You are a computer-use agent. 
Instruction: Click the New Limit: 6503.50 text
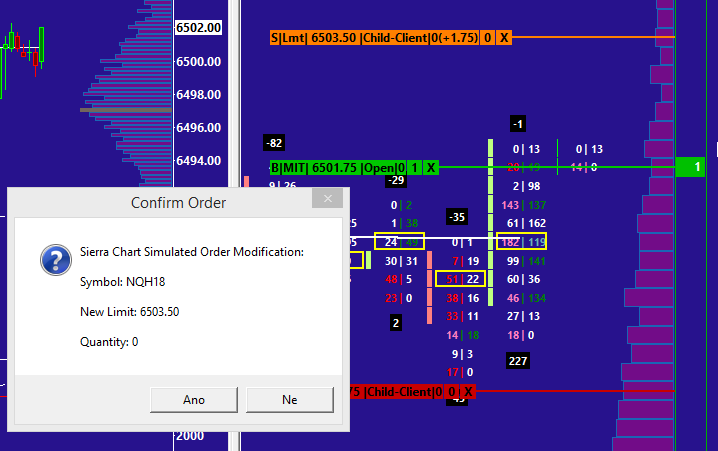pos(130,312)
